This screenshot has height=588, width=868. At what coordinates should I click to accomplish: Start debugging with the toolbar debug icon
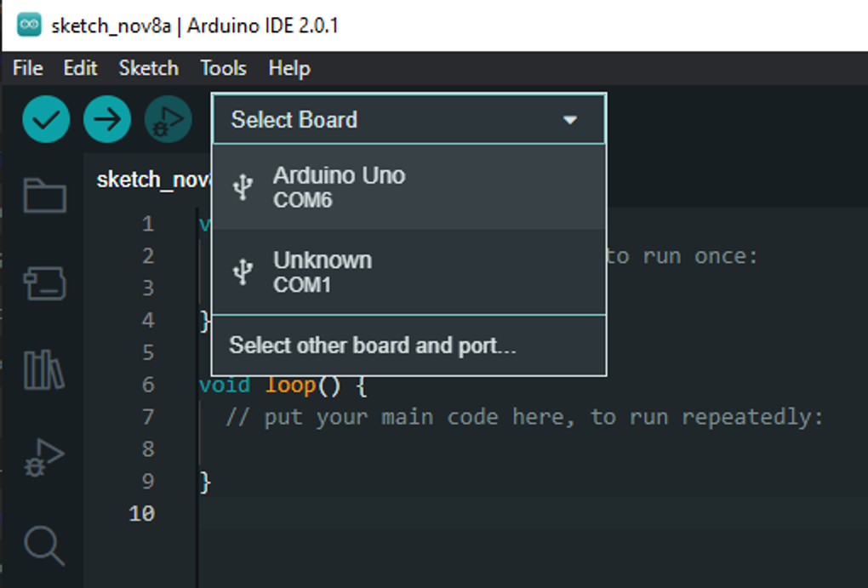click(168, 120)
